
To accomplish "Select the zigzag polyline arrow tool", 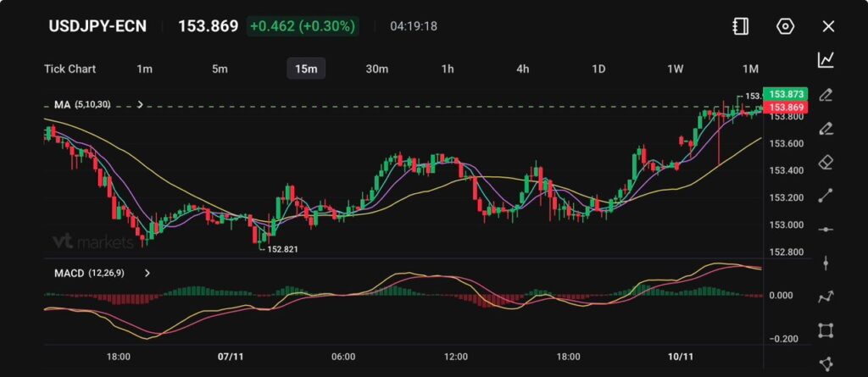I will pyautogui.click(x=826, y=297).
